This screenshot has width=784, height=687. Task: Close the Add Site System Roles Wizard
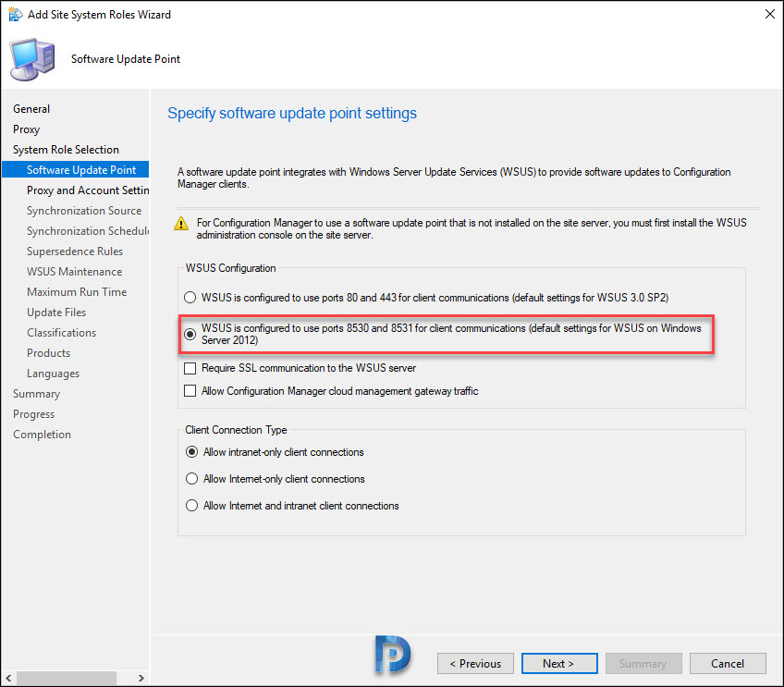[770, 14]
